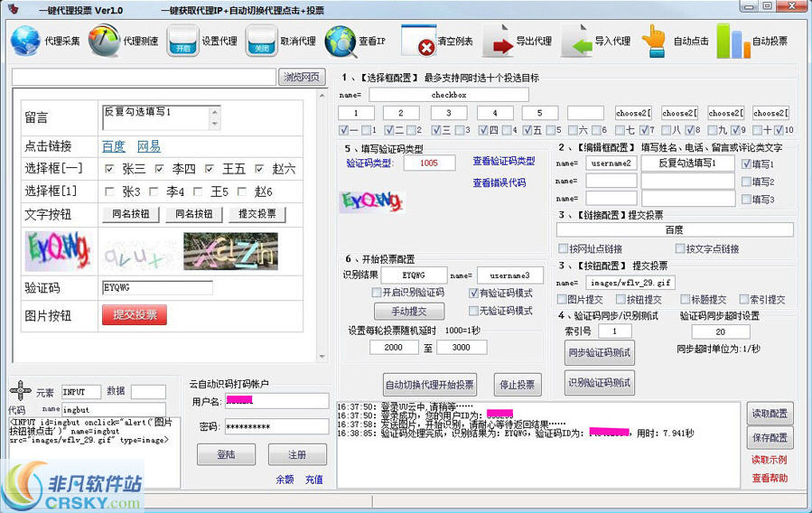The image size is (812, 513).
Task: Open the 查看IP globe magnifier icon
Action: click(x=341, y=42)
